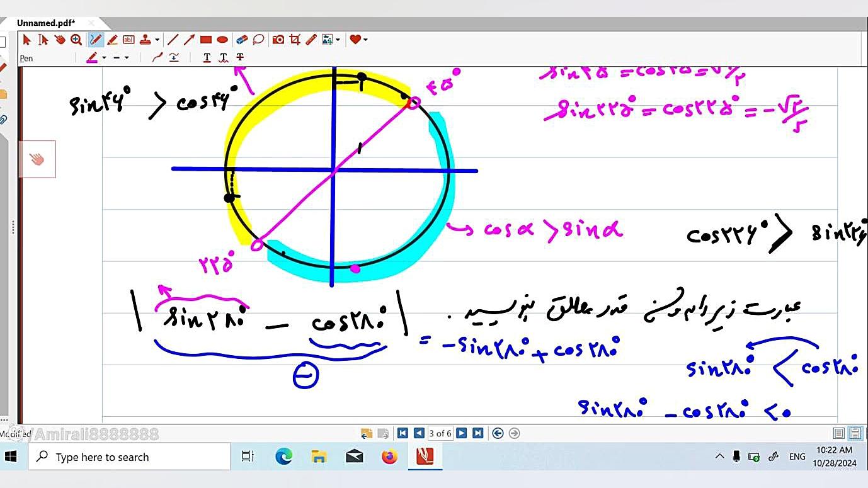The width and height of the screenshot is (868, 488).
Task: Switch to continuous page layout
Action: 855,433
